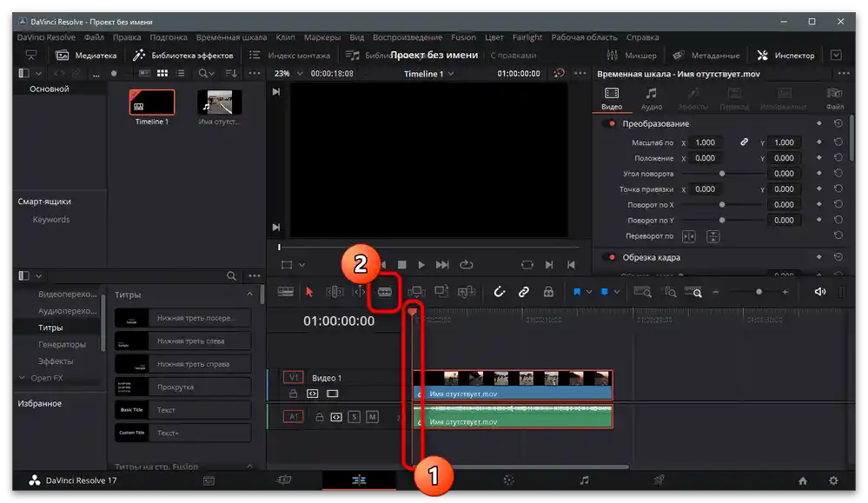Toggle scale X/Y link in Inspector
The width and height of the screenshot is (868, 503).
point(745,142)
